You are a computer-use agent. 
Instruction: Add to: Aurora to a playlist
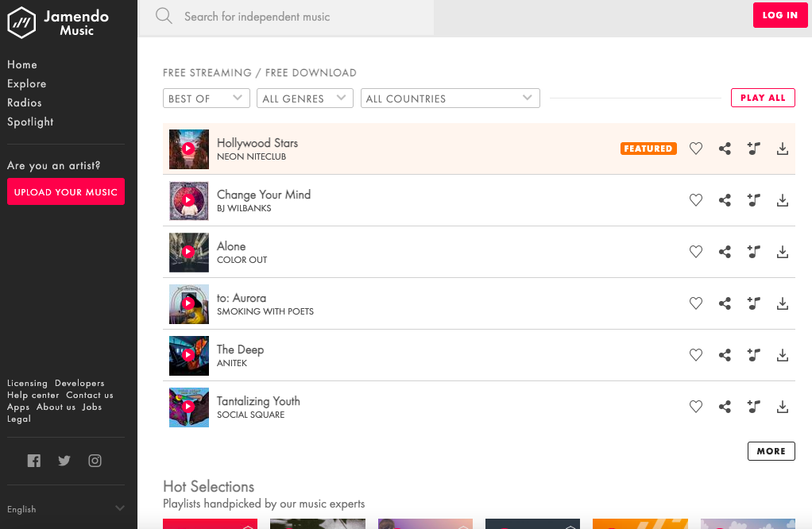[x=753, y=303]
